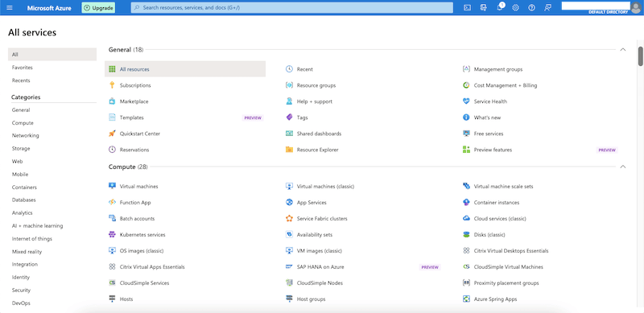Choose the Networking category
644x313 pixels.
(26, 135)
